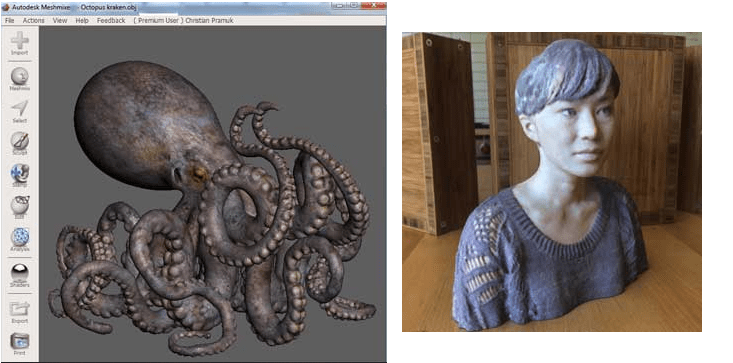Image resolution: width=733 pixels, height=363 pixels.
Task: Open the Edit tool
Action: point(20,207)
